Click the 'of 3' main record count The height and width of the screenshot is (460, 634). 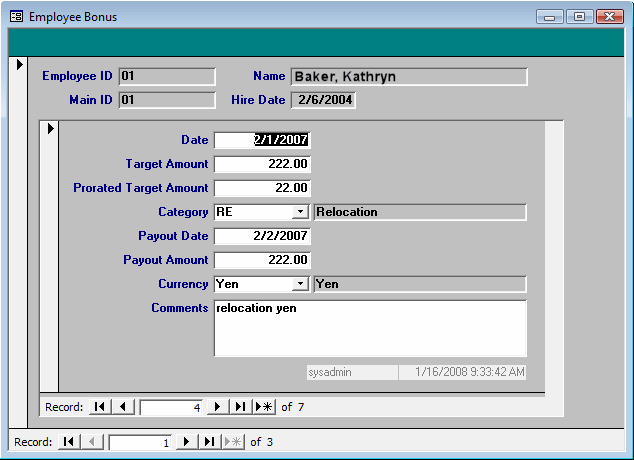pyautogui.click(x=261, y=442)
